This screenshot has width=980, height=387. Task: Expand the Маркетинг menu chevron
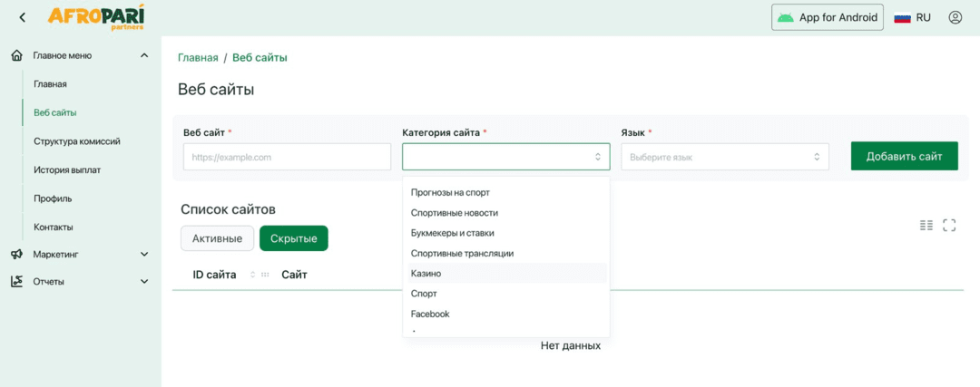(x=144, y=254)
